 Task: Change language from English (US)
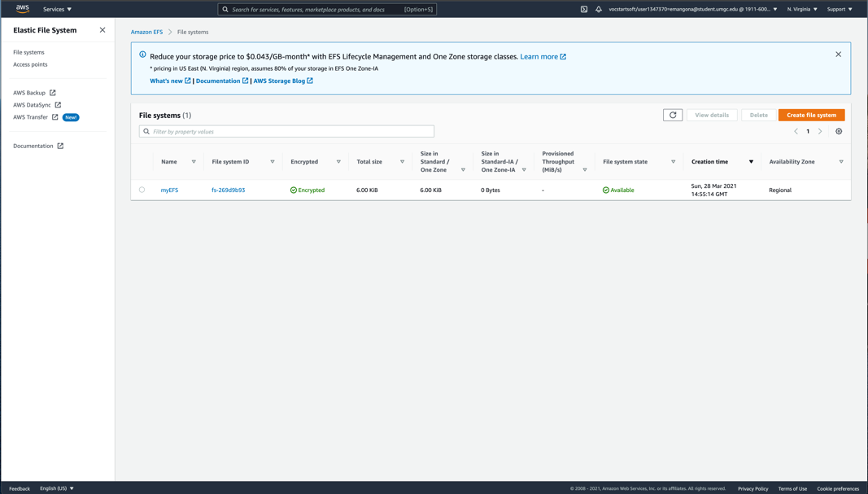coord(56,488)
